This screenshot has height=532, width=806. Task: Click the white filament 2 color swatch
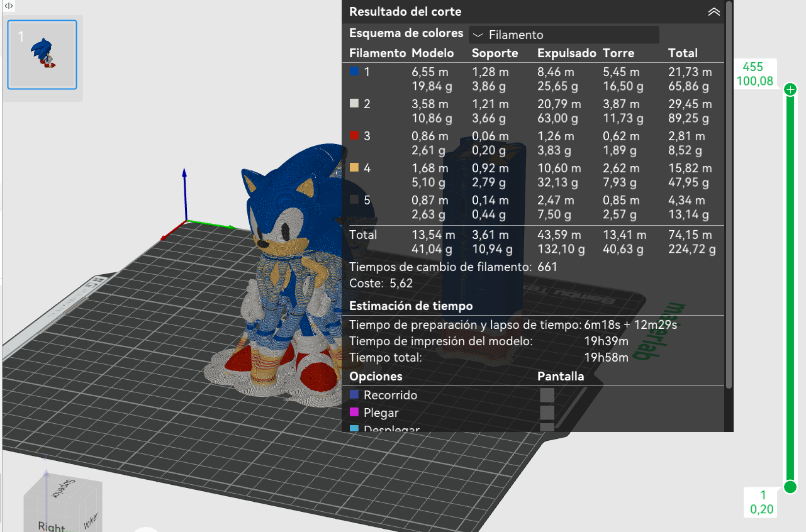pyautogui.click(x=354, y=104)
